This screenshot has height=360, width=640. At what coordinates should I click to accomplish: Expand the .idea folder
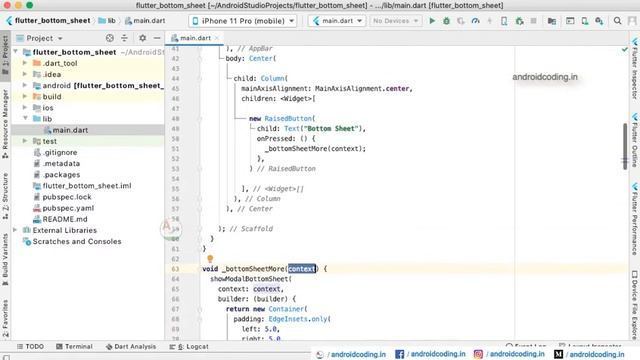pos(25,74)
